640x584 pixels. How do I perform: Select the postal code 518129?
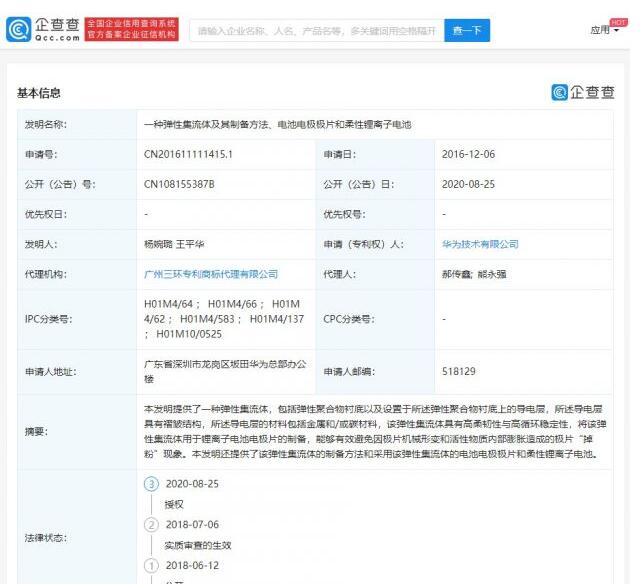(459, 371)
